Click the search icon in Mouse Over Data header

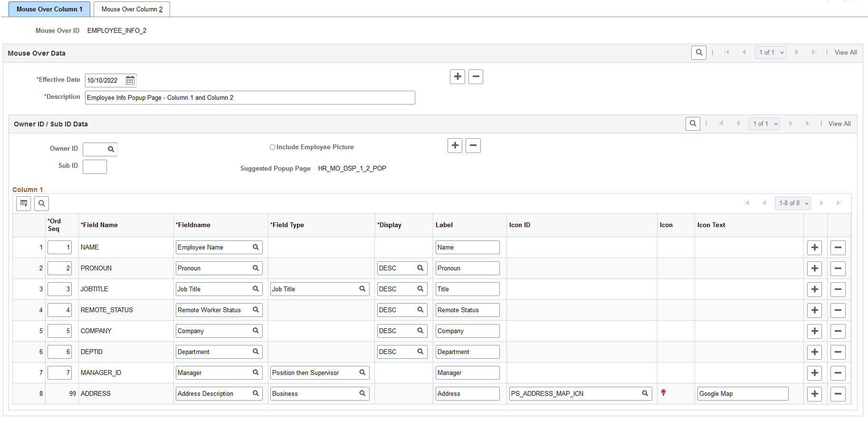tap(699, 53)
